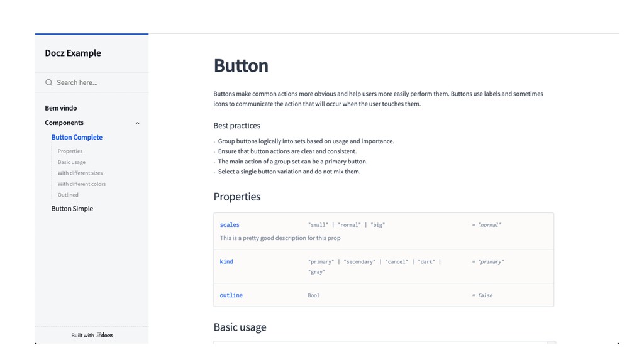
Task: Click the "kind" property name
Action: [226, 261]
